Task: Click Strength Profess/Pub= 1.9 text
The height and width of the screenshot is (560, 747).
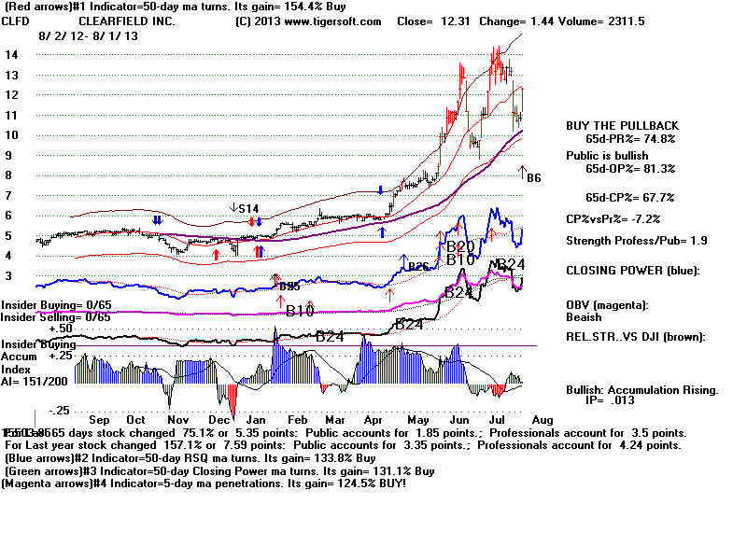Action: coord(637,241)
